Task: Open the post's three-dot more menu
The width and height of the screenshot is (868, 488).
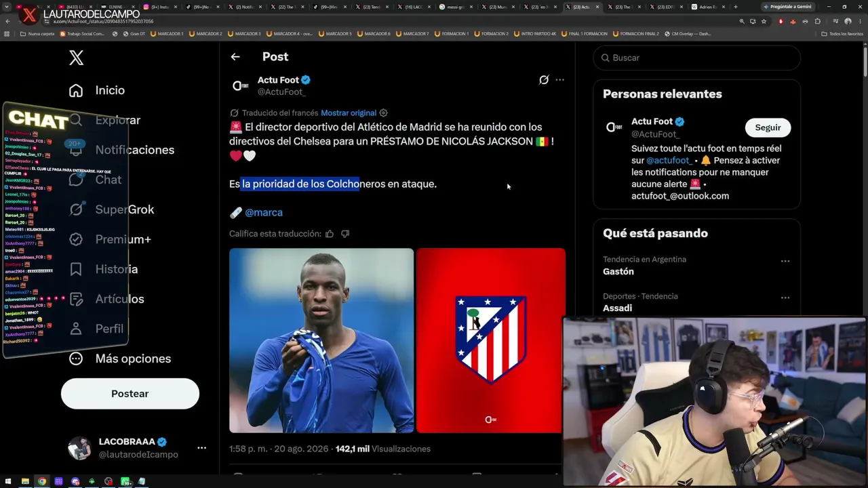Action: coord(559,80)
